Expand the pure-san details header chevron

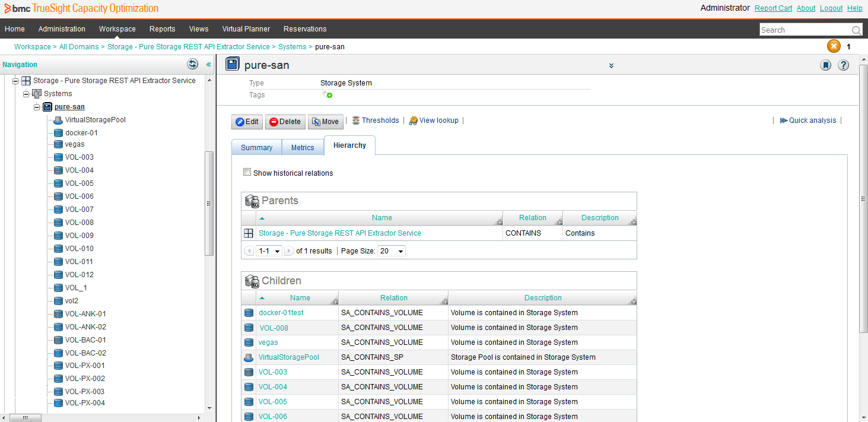point(611,66)
